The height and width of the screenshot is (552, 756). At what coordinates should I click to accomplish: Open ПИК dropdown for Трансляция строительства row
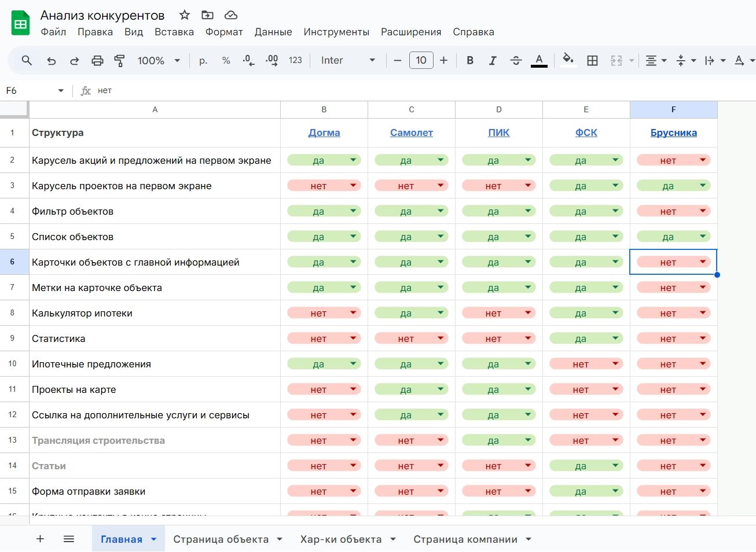(x=528, y=440)
